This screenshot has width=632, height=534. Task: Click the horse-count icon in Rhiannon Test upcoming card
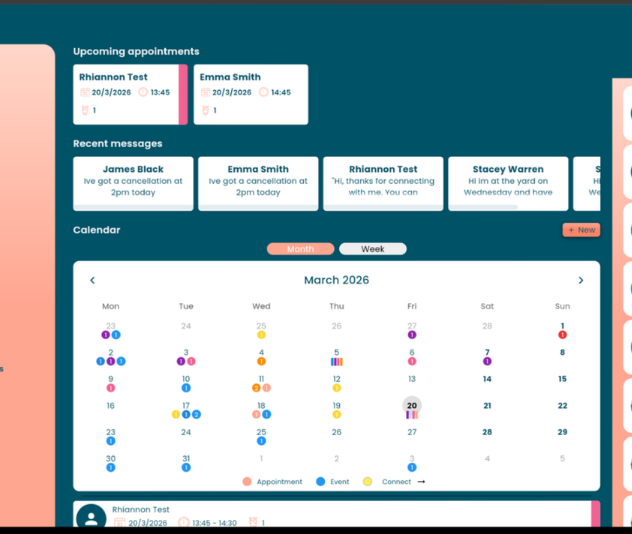[x=85, y=110]
